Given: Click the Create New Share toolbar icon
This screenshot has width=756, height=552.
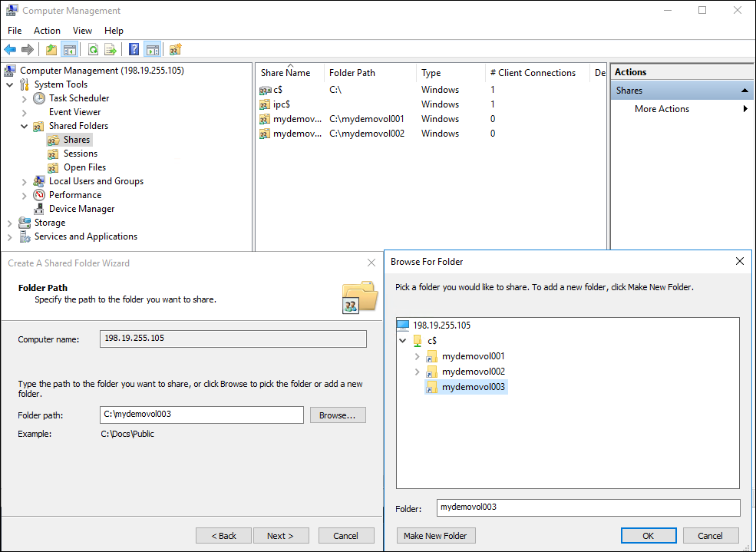Looking at the screenshot, I should (x=174, y=49).
